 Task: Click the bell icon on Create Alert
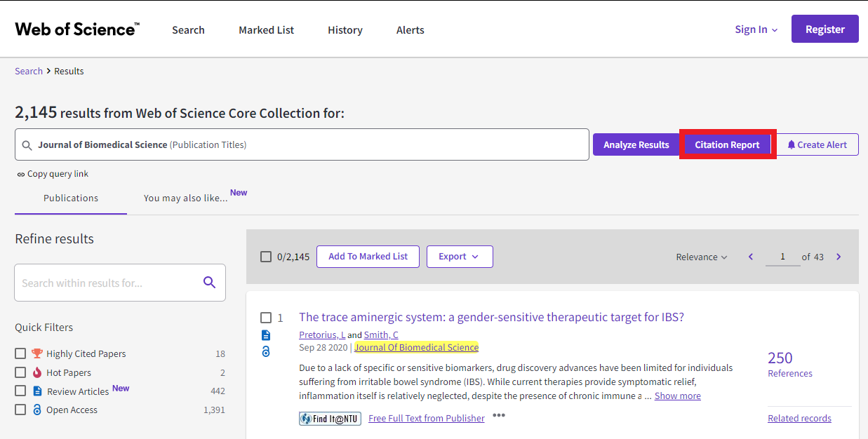792,145
